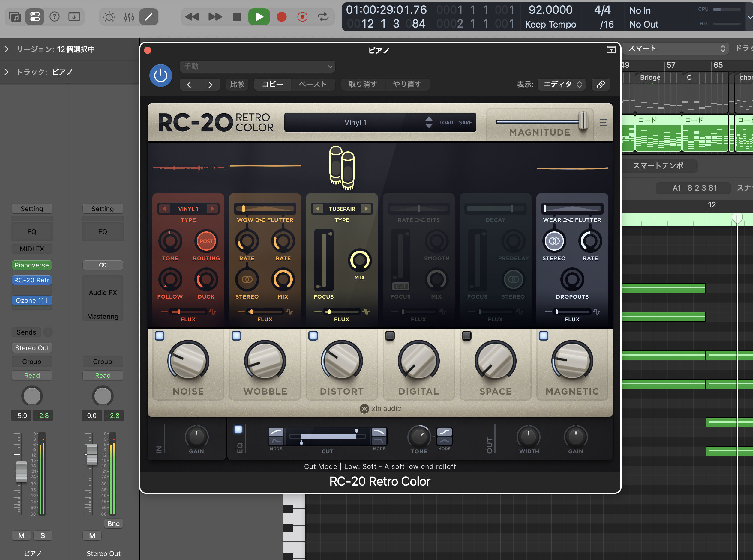Open Keep Tempo mode menu
The image size is (753, 560).
point(550,24)
